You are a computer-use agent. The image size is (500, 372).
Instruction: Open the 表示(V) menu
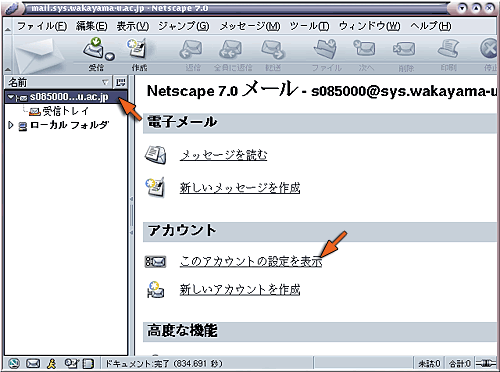tap(133, 26)
